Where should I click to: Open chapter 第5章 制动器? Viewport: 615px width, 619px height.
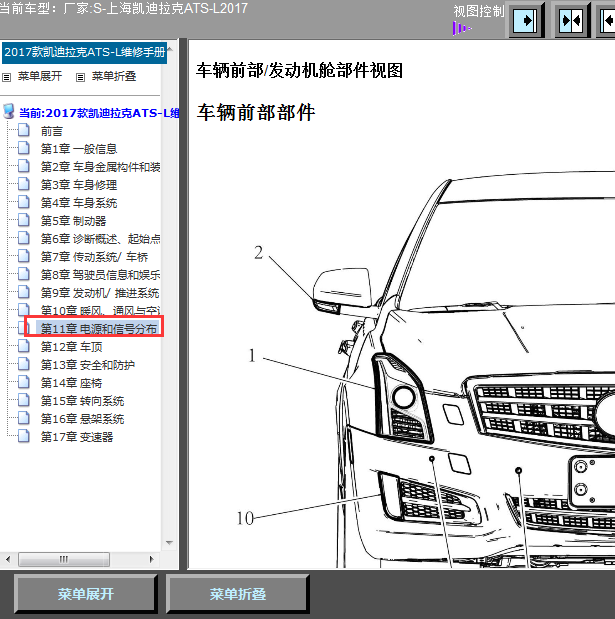(x=73, y=221)
